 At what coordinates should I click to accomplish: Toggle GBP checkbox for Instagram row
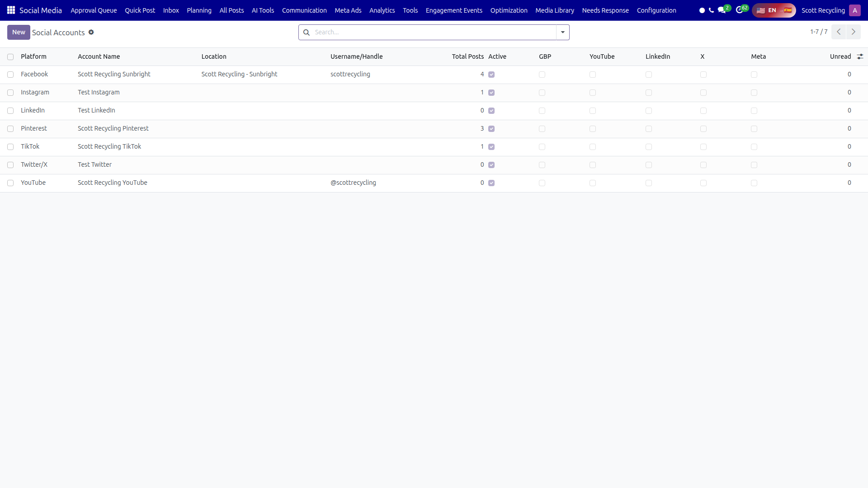click(542, 93)
